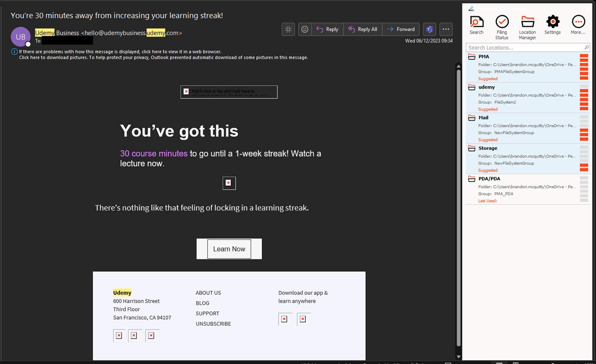Click in the Search Locations field
Viewport: 596px width, 364px height.
[525, 48]
